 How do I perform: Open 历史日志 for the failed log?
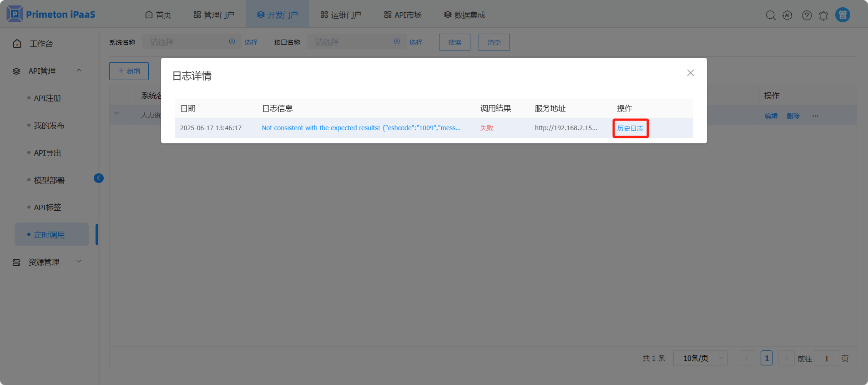click(630, 128)
